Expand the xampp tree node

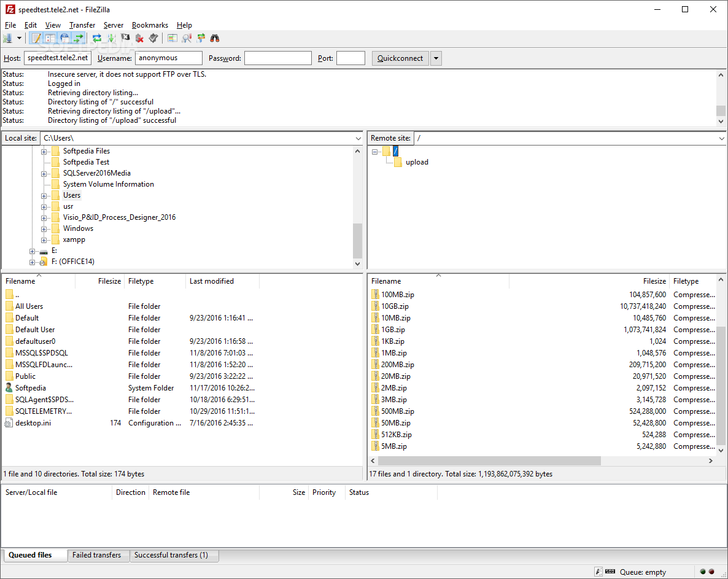coord(44,240)
